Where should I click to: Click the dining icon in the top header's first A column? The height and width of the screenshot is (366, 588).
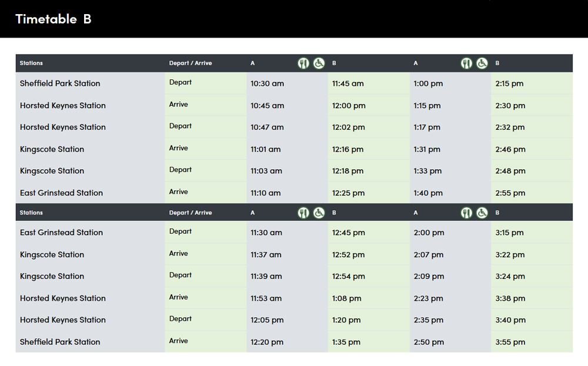coord(303,63)
